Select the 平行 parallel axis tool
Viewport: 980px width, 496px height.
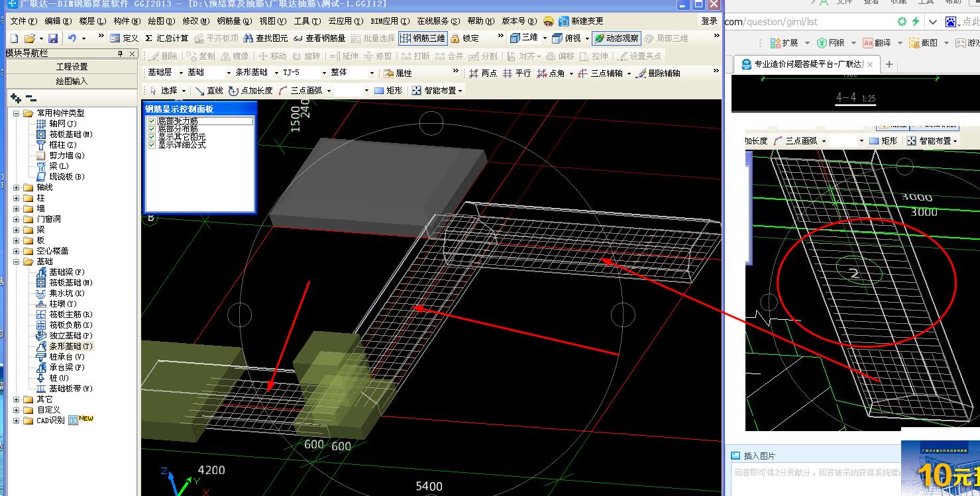[x=517, y=73]
